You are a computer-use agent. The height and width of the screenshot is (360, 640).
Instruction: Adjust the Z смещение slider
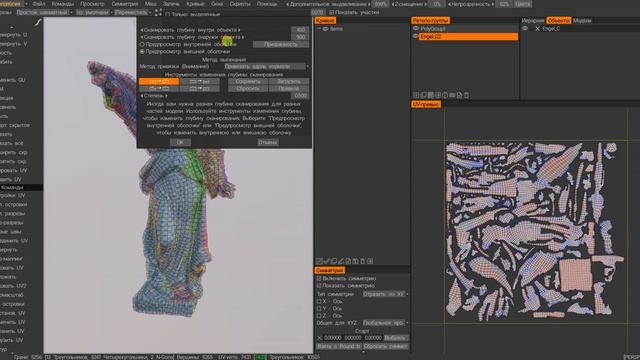(409, 4)
